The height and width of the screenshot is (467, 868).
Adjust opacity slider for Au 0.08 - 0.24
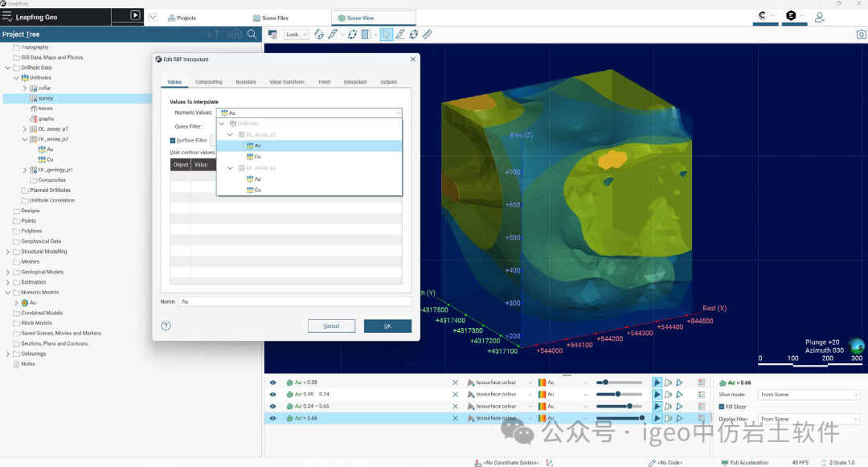click(x=618, y=395)
